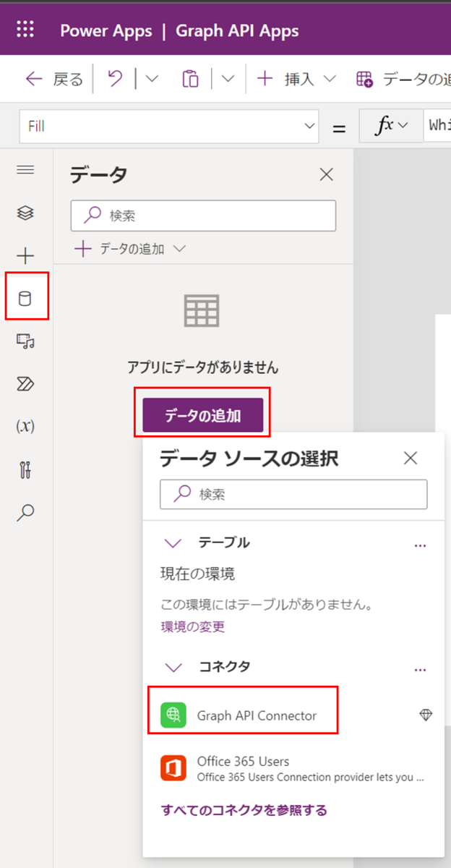Click the Power Apps title link
The width and height of the screenshot is (451, 868).
click(106, 31)
